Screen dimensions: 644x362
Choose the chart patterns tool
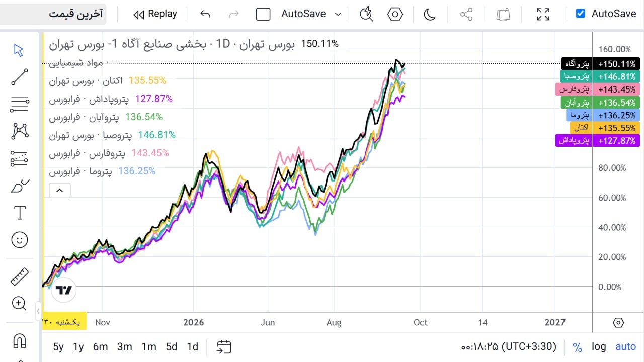pyautogui.click(x=19, y=131)
